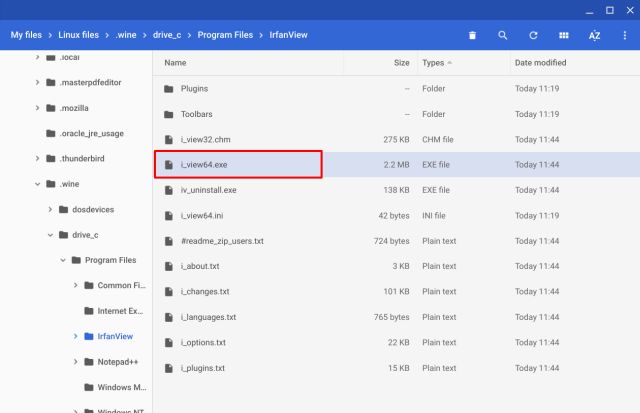Click the delete trash icon in toolbar
Image resolution: width=640 pixels, height=413 pixels.
(x=472, y=35)
